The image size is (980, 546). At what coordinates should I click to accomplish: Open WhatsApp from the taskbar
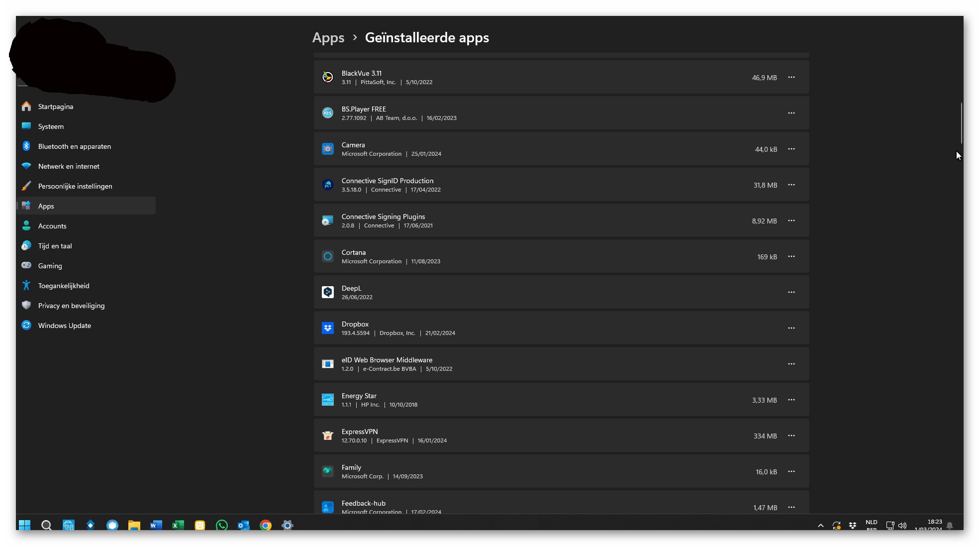pos(222,525)
